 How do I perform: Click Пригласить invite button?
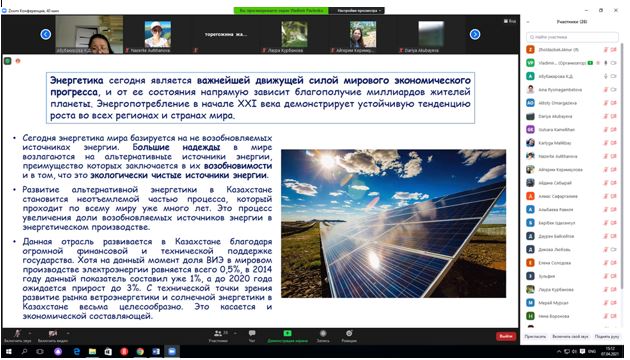[535, 336]
